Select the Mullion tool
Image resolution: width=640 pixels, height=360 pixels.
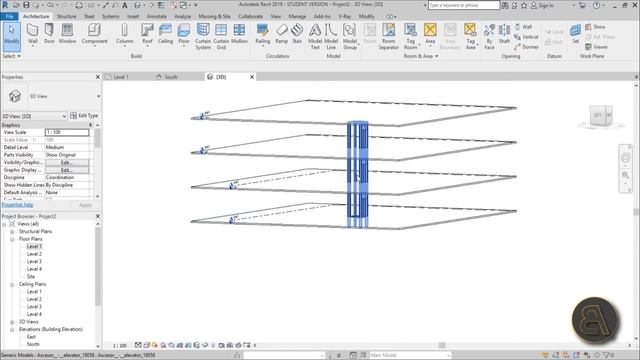point(239,34)
